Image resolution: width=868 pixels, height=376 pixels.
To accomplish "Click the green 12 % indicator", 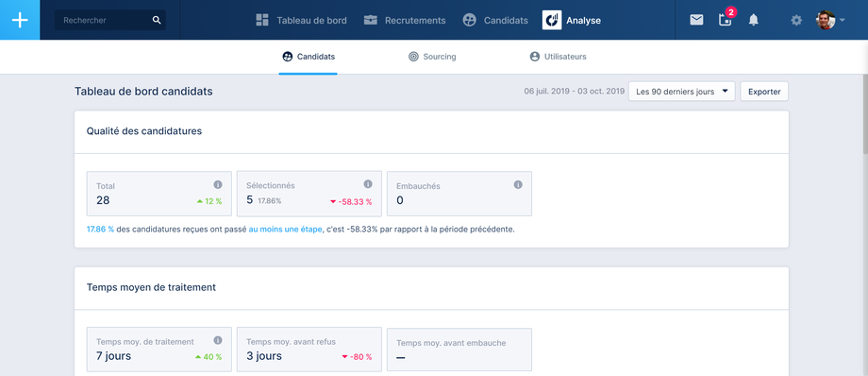I will pyautogui.click(x=209, y=201).
